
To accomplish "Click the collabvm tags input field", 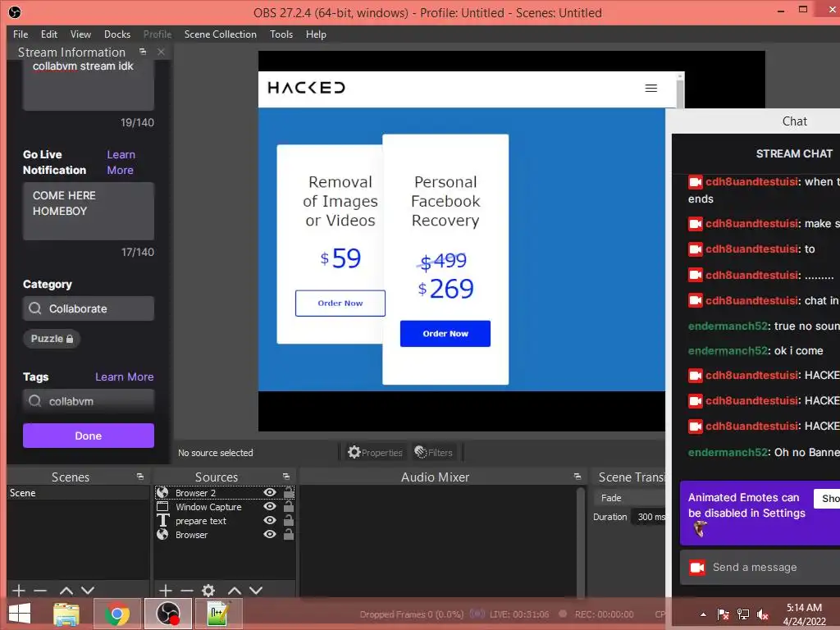I will point(89,400).
